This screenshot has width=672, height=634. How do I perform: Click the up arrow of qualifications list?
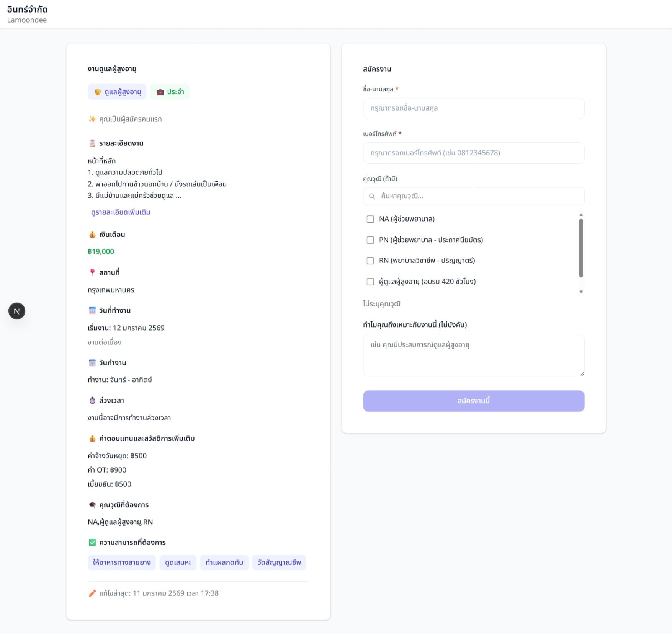coord(581,215)
